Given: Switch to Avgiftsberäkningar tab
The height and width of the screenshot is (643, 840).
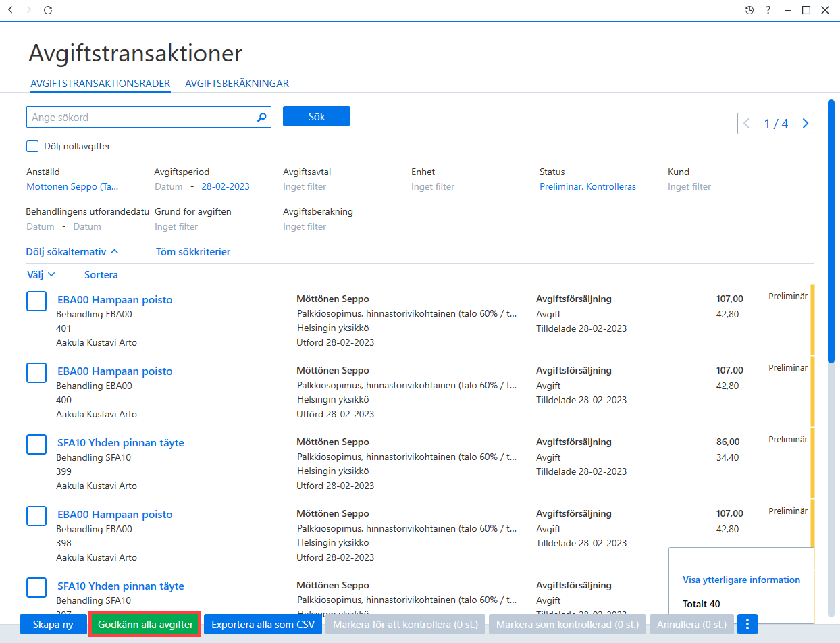Looking at the screenshot, I should 237,84.
